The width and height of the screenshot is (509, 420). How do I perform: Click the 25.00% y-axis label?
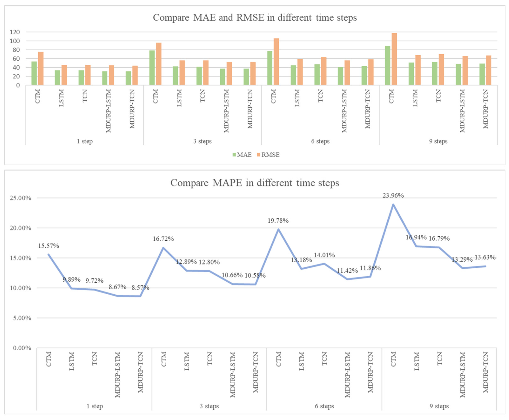pyautogui.click(x=20, y=198)
